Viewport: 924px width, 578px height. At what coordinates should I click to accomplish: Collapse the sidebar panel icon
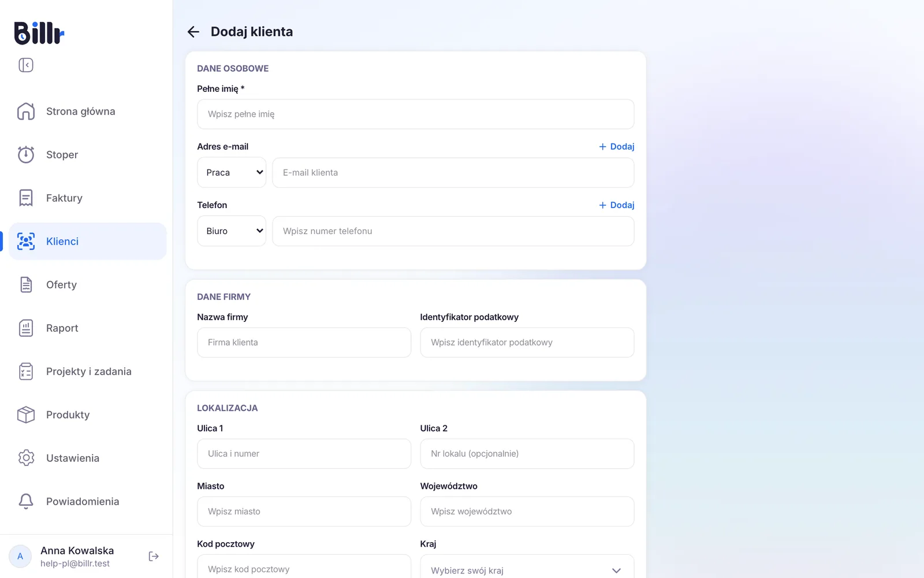(x=26, y=65)
